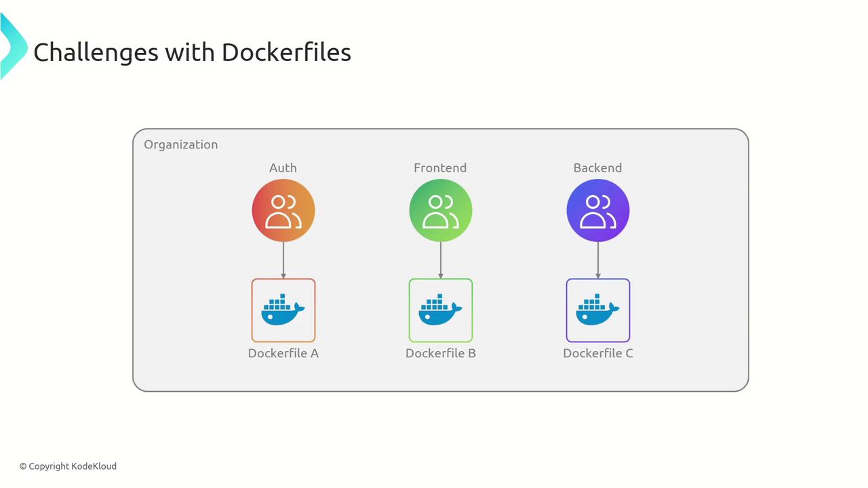Click the "Backend" label
Image resolution: width=868 pixels, height=488 pixels.
[x=597, y=168]
